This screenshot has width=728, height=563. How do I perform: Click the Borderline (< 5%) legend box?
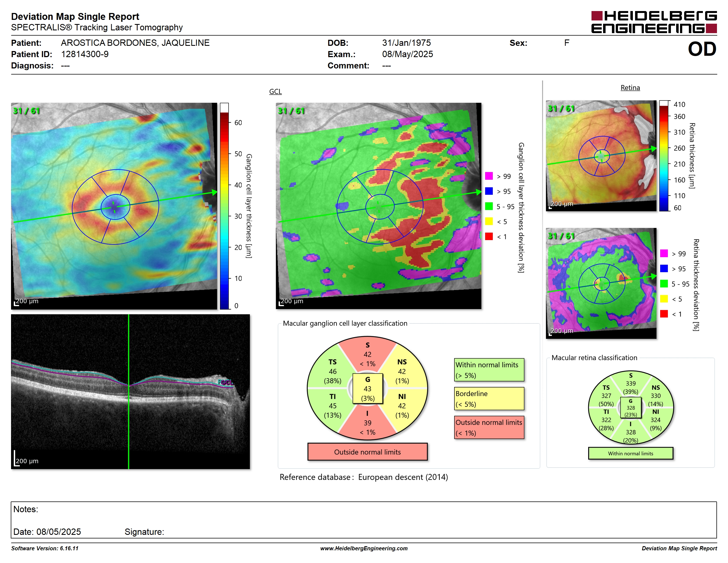pyautogui.click(x=489, y=399)
